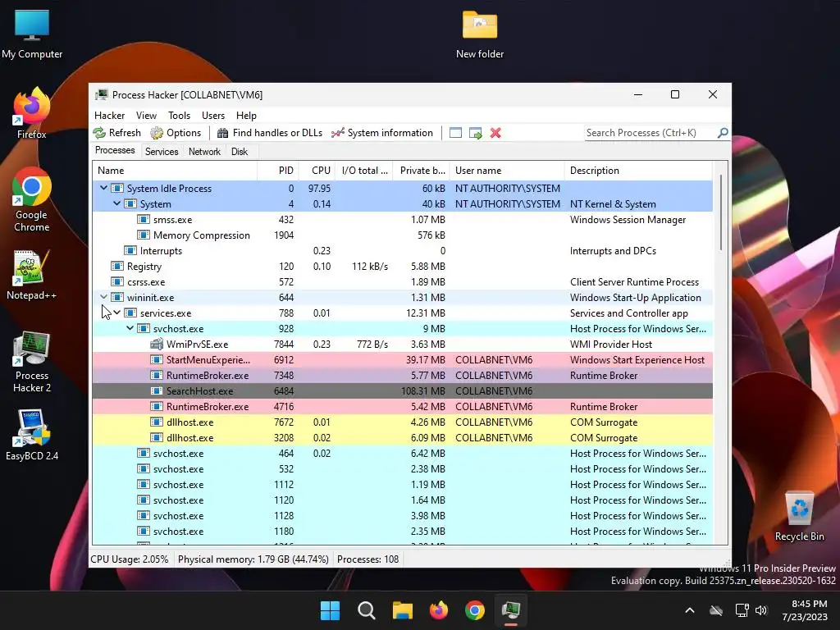The height and width of the screenshot is (630, 840).
Task: Select My Computer desktop icon
Action: tap(32, 34)
